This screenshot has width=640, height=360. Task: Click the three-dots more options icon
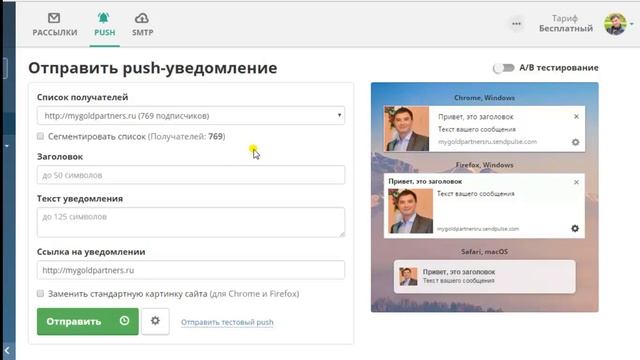coord(516,24)
